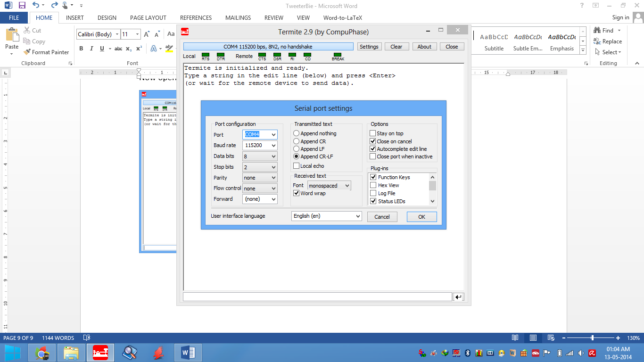Screen dimensions: 644x362
Task: Open the Data bits dropdown
Action: tap(260, 156)
